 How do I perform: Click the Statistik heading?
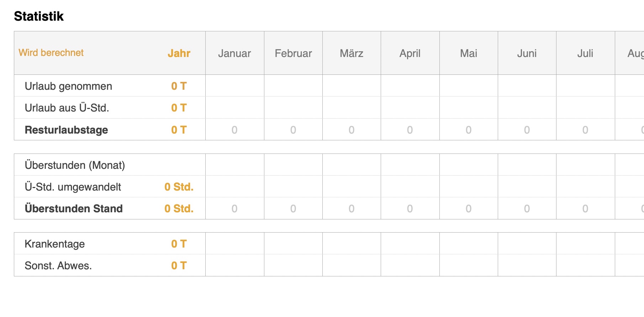pos(39,16)
